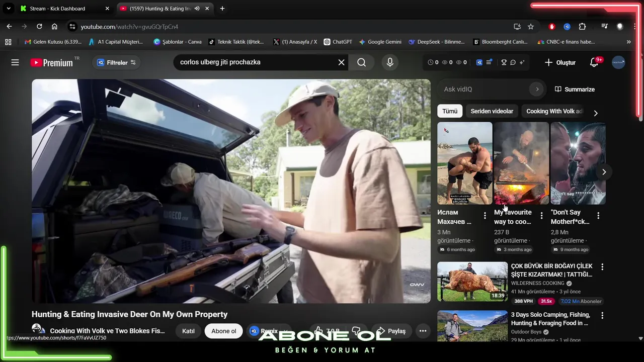The width and height of the screenshot is (644, 362).
Task: Click the Katıl join button
Action: click(x=188, y=331)
